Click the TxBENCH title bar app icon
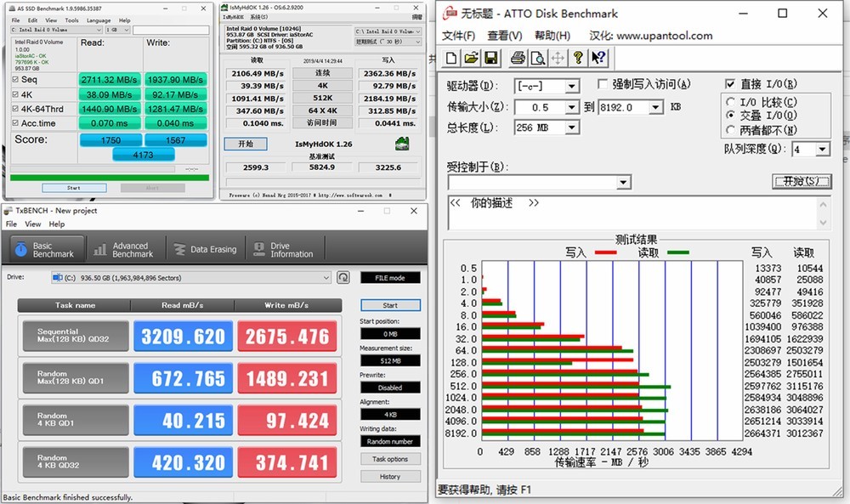Image resolution: width=850 pixels, height=504 pixels. pos(8,210)
